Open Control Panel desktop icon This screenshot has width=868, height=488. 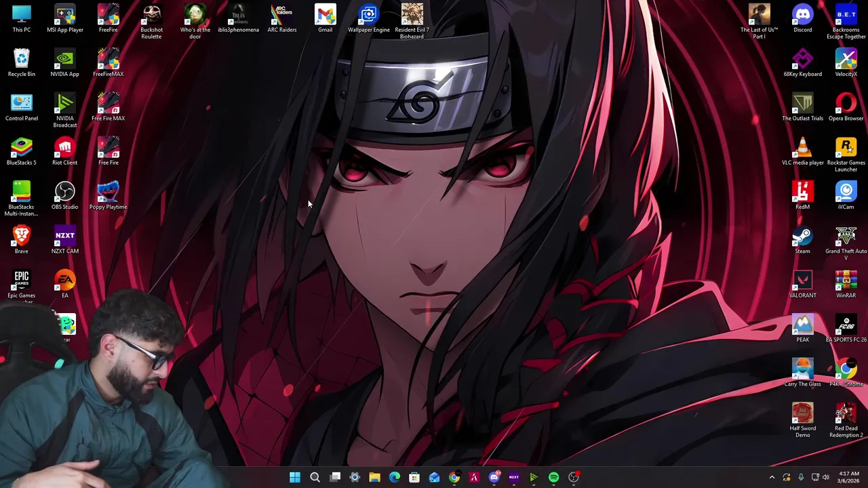coord(22,107)
